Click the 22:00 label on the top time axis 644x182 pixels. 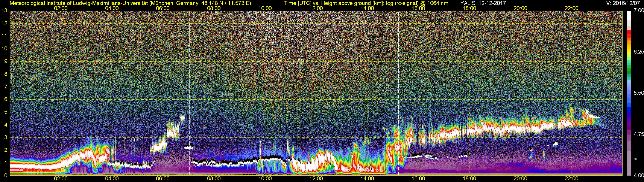coord(571,8)
